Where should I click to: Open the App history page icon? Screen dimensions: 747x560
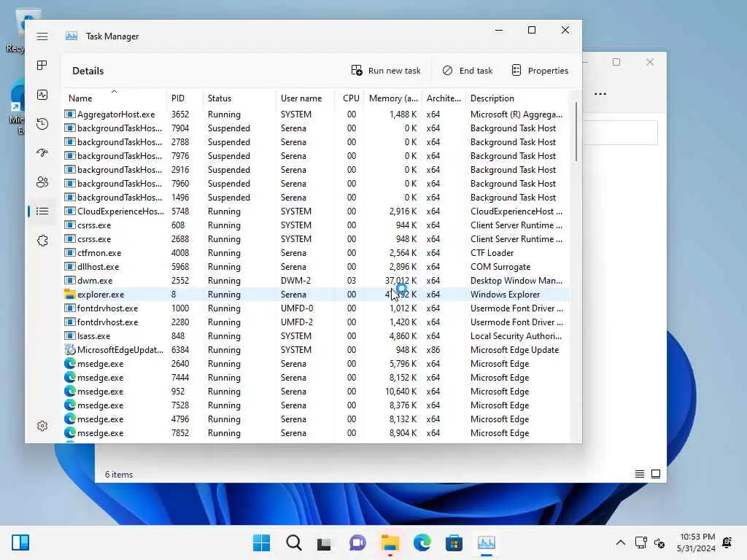42,124
